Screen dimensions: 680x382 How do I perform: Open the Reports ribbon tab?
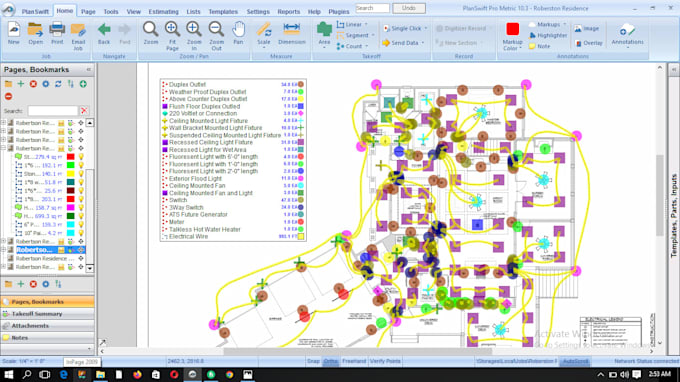click(288, 12)
